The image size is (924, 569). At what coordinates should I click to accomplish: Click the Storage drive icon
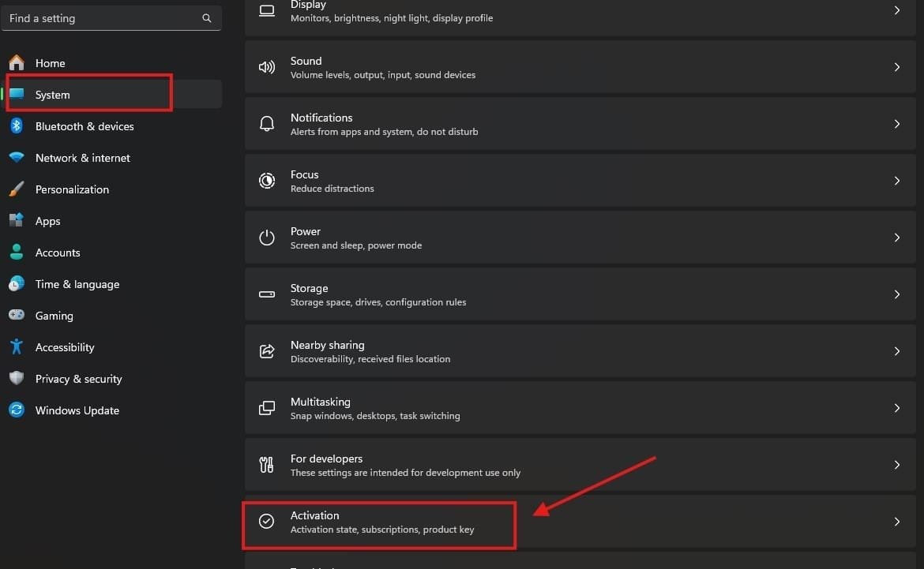267,294
